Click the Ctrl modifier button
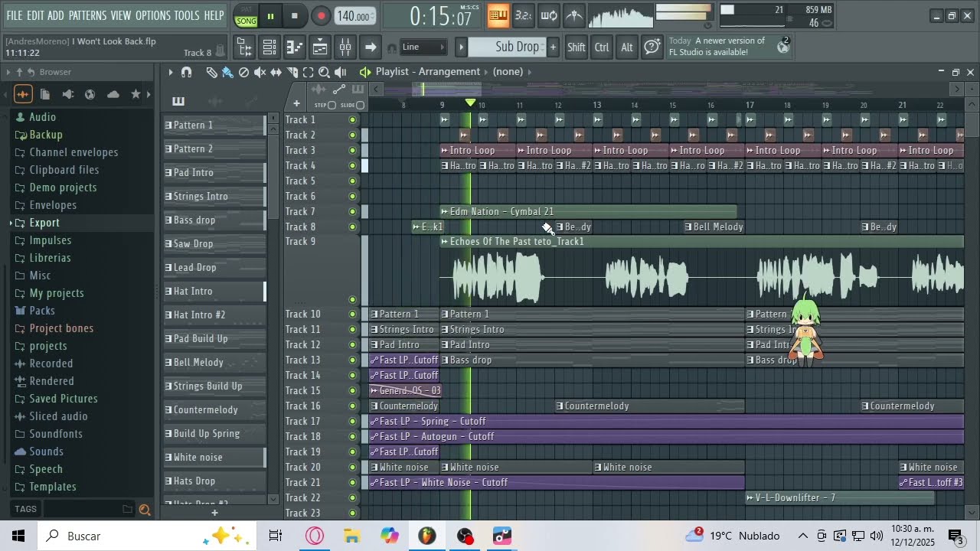The height and width of the screenshot is (551, 980). [602, 47]
